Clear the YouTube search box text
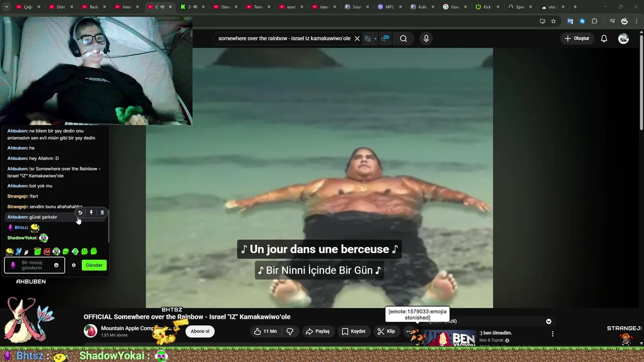Image resolution: width=644 pixels, height=362 pixels. [x=357, y=38]
